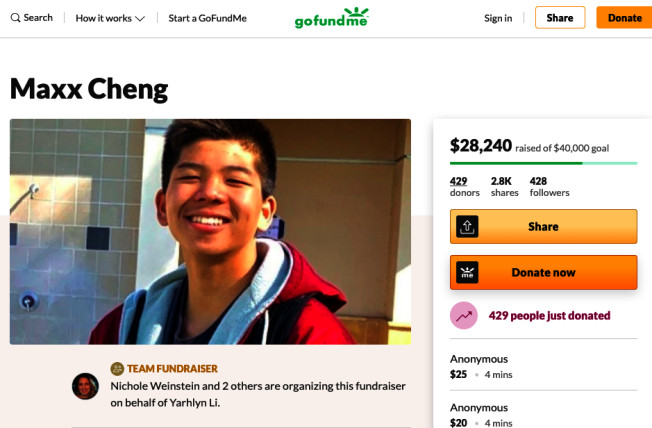Click the upload icon on Share button
The width and height of the screenshot is (652, 428).
[x=467, y=227]
